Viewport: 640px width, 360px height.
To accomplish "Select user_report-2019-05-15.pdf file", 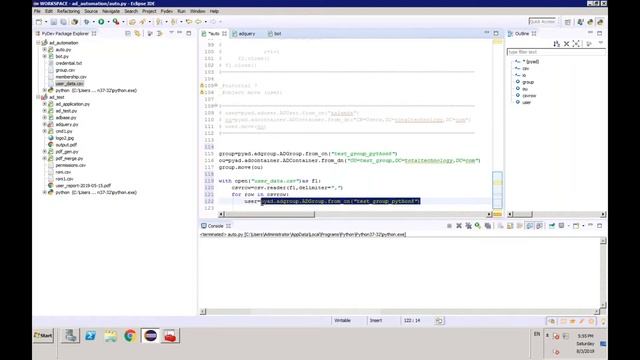I will tap(83, 186).
